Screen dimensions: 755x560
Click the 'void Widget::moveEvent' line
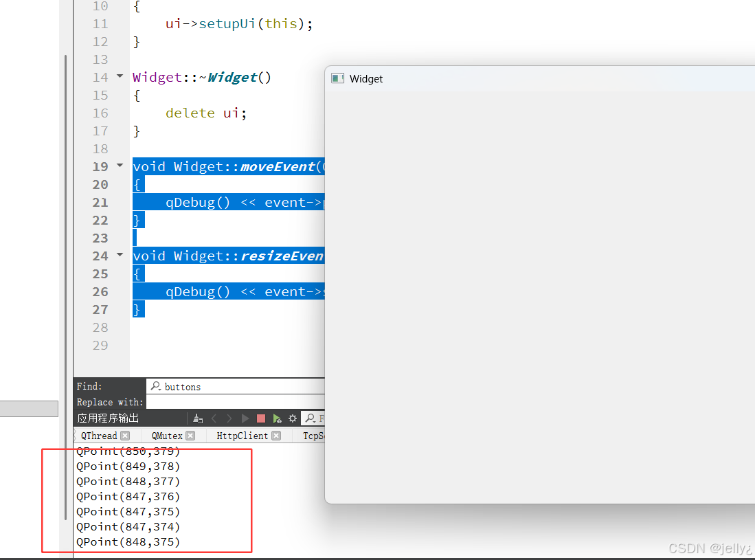229,166
